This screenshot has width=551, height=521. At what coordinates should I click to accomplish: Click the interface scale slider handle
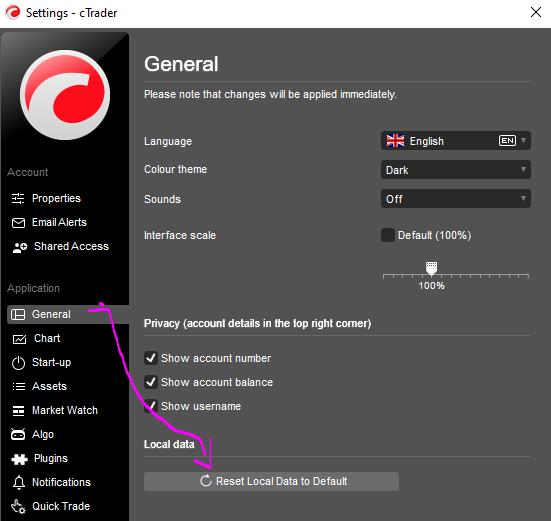click(x=432, y=268)
